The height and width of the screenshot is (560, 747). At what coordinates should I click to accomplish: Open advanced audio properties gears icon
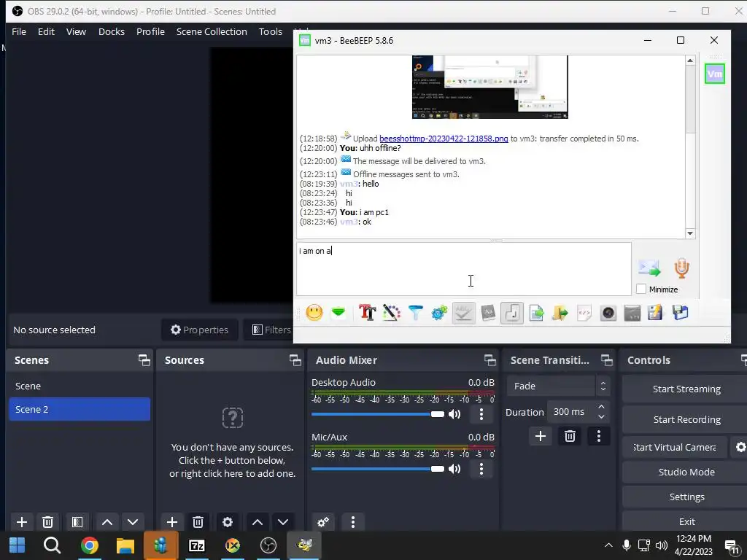[323, 522]
